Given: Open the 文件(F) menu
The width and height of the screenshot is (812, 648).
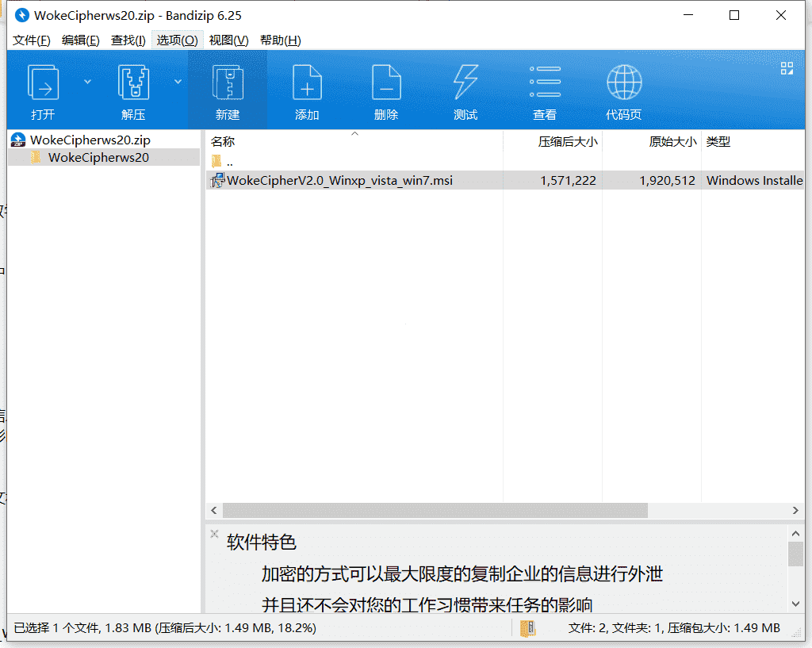Looking at the screenshot, I should coord(32,40).
